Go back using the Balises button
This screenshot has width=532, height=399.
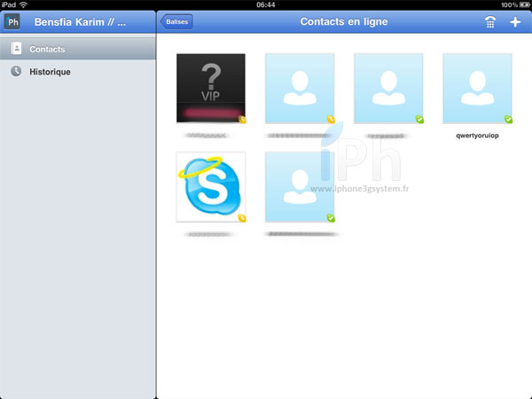[x=176, y=21]
